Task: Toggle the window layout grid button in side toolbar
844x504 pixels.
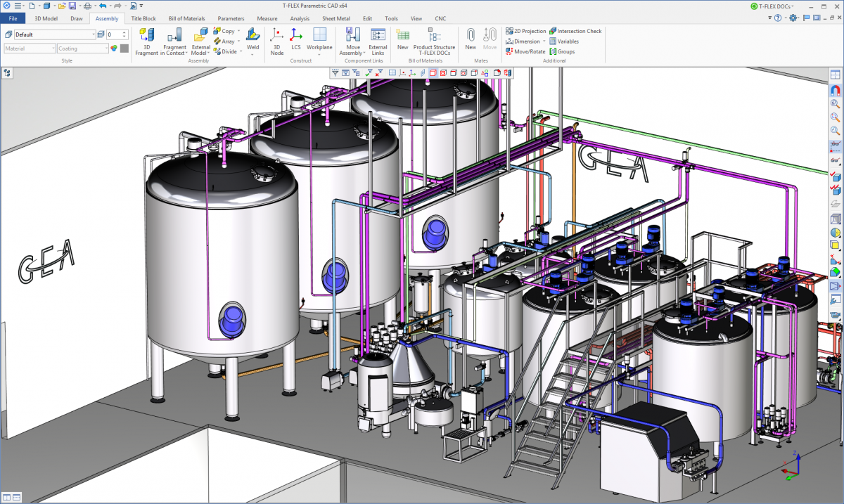Action: point(835,75)
